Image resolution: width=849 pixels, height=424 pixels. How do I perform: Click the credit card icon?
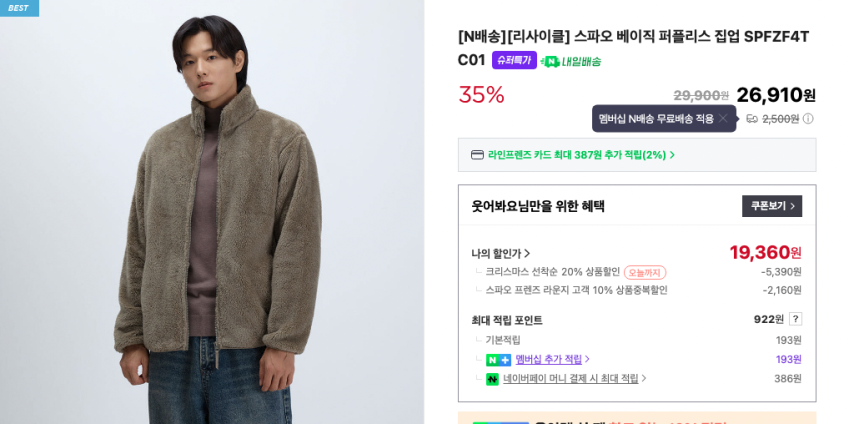(477, 155)
